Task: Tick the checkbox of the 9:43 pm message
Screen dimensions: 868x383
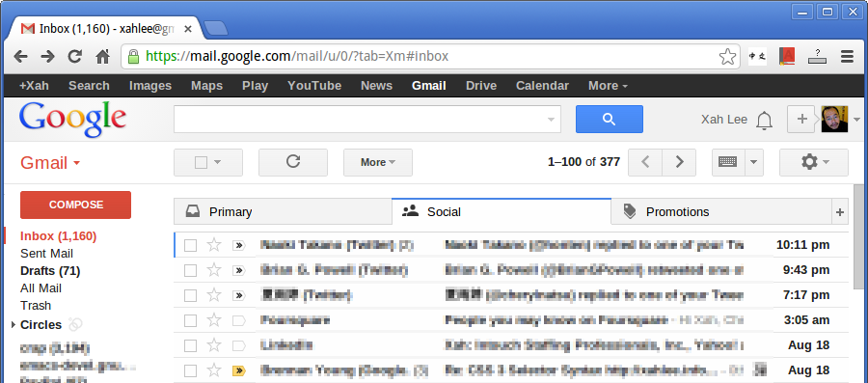Action: (x=190, y=271)
